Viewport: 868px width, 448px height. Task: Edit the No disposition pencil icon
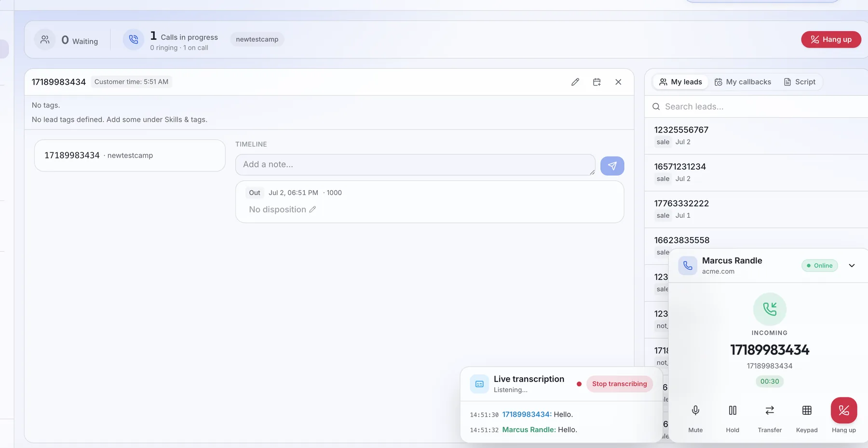(x=312, y=210)
